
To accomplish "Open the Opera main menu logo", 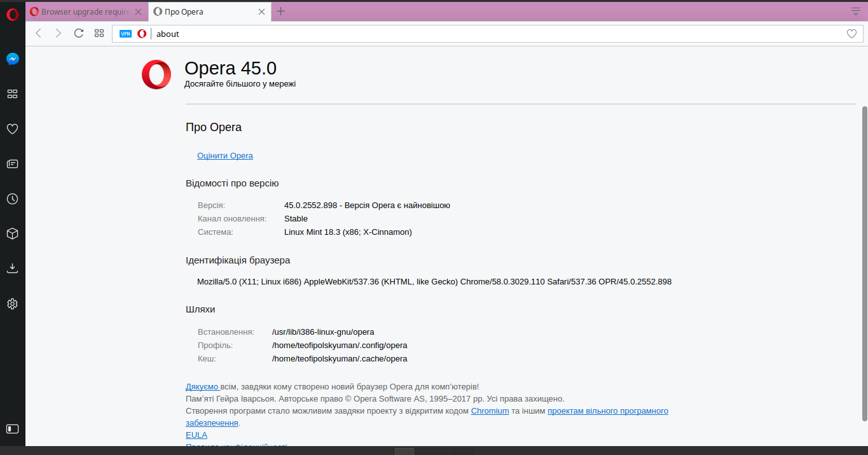I will point(12,14).
